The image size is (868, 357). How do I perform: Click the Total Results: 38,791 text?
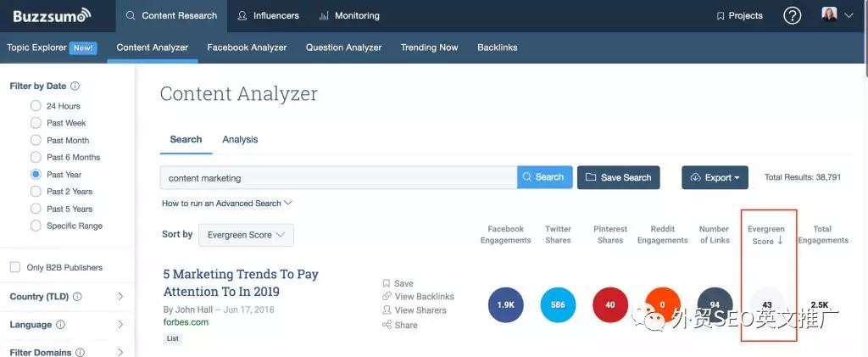click(x=803, y=178)
